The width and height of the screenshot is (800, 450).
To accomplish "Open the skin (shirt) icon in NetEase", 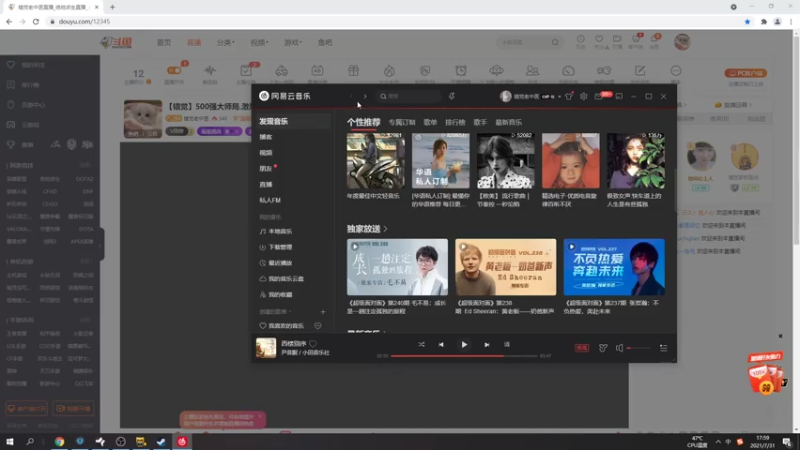I will point(568,96).
